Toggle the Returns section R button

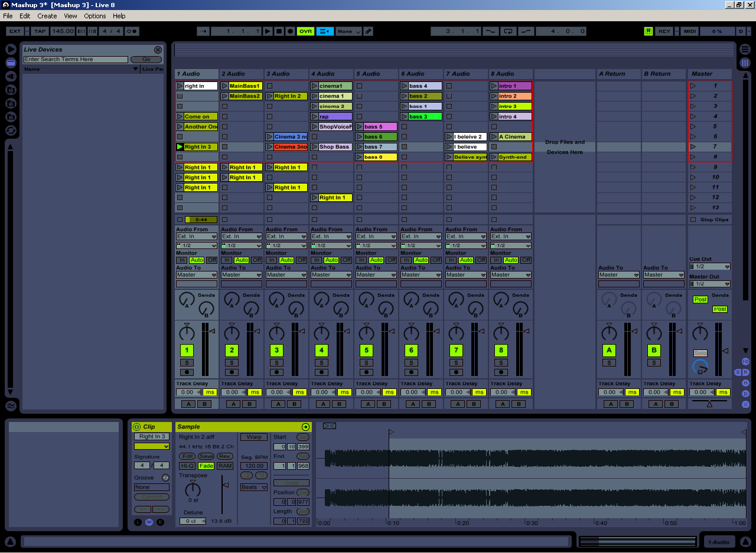tap(746, 372)
